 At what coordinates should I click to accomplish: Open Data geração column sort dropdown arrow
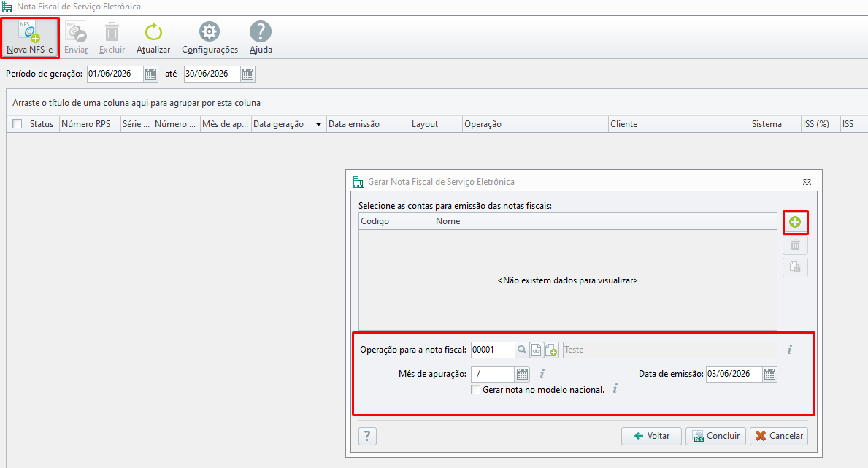tap(318, 125)
